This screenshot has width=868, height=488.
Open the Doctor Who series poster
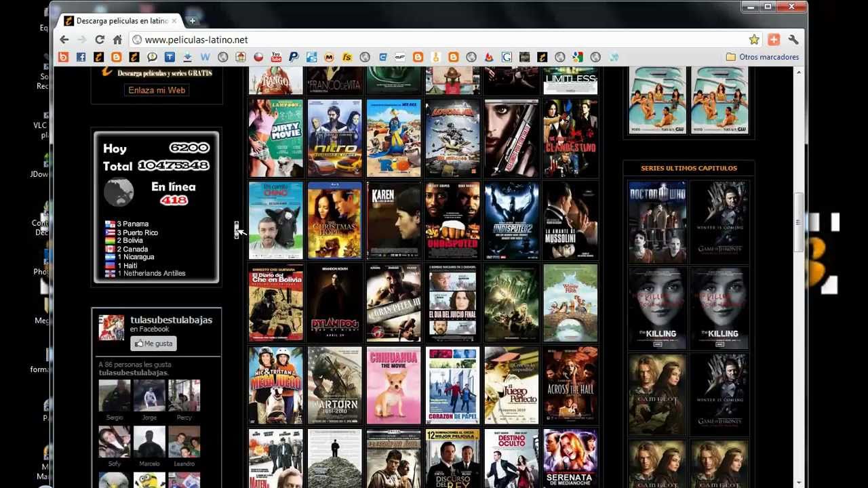(x=657, y=221)
